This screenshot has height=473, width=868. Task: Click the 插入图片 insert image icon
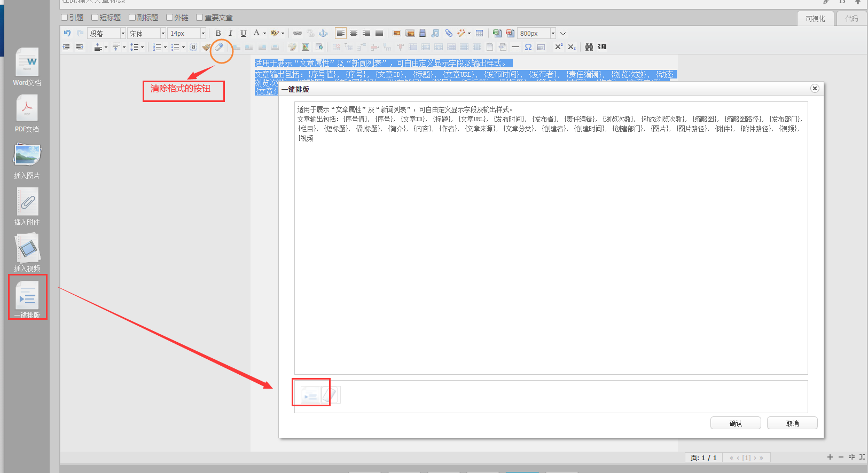pyautogui.click(x=27, y=156)
